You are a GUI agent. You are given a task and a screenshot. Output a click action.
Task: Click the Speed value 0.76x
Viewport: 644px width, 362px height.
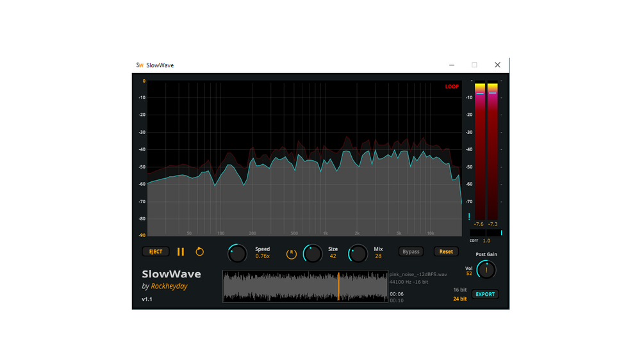coord(263,256)
